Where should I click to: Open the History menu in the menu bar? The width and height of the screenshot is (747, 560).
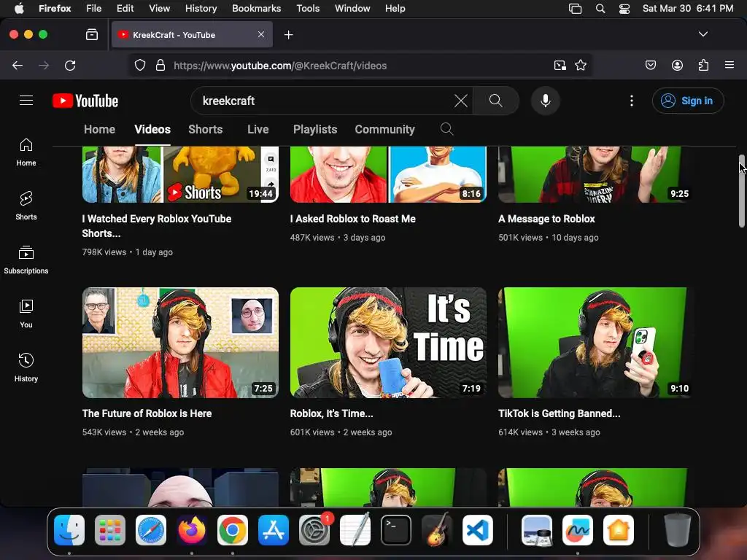201,9
